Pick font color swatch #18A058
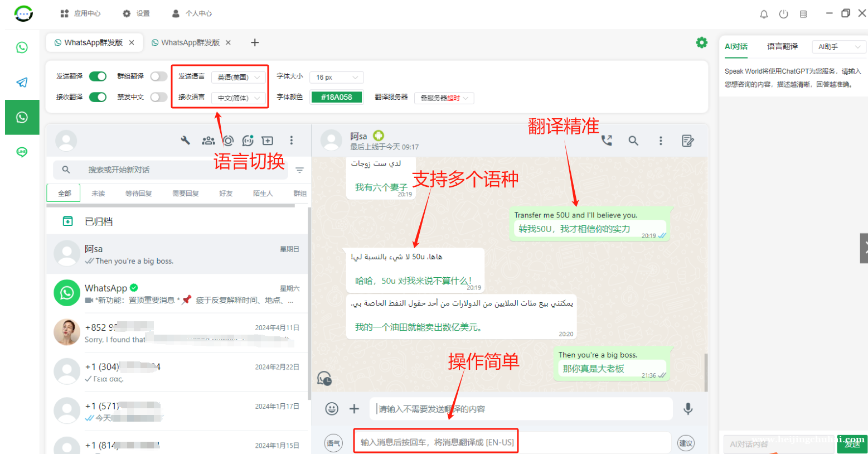868x454 pixels. coord(337,97)
